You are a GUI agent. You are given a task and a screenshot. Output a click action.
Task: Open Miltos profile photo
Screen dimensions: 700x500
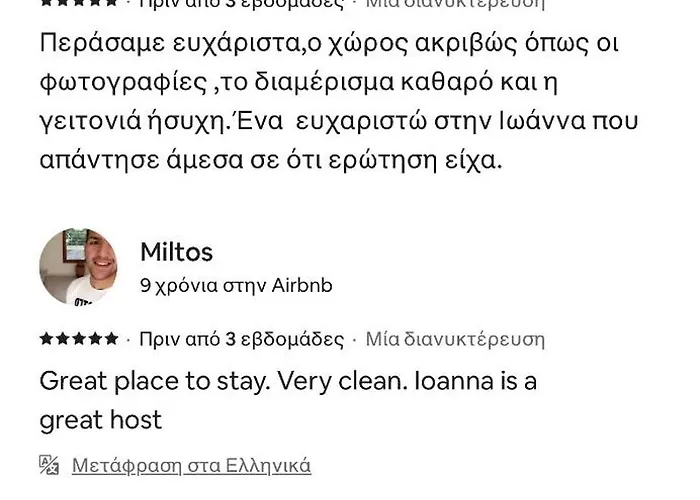[x=78, y=267]
